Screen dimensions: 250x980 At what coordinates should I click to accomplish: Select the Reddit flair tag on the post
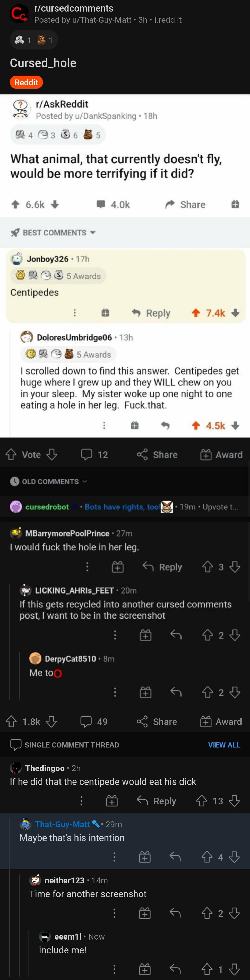[26, 82]
